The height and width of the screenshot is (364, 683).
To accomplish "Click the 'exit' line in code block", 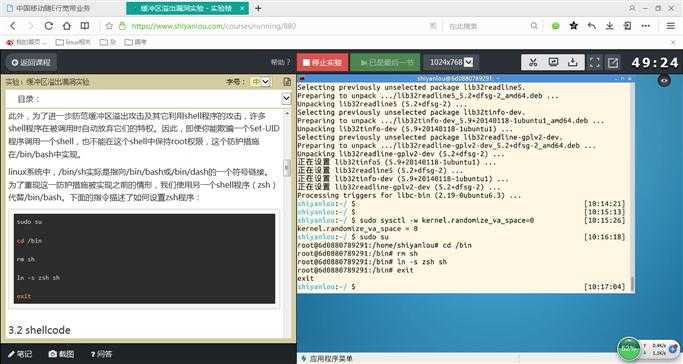I will pyautogui.click(x=24, y=297).
